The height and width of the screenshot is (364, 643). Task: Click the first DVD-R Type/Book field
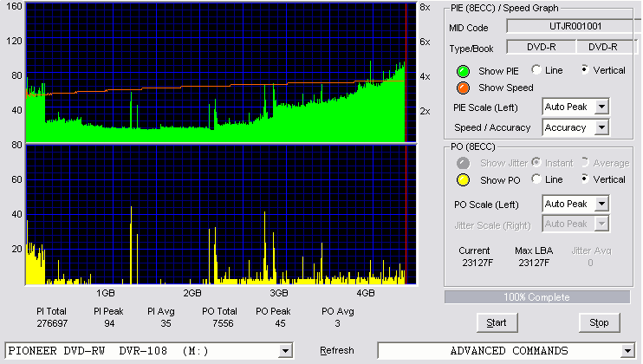click(x=542, y=47)
